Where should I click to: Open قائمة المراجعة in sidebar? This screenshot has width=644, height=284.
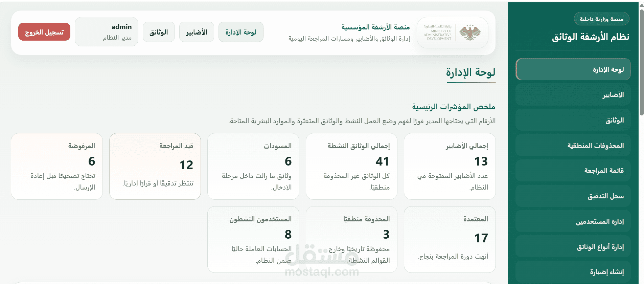(573, 171)
